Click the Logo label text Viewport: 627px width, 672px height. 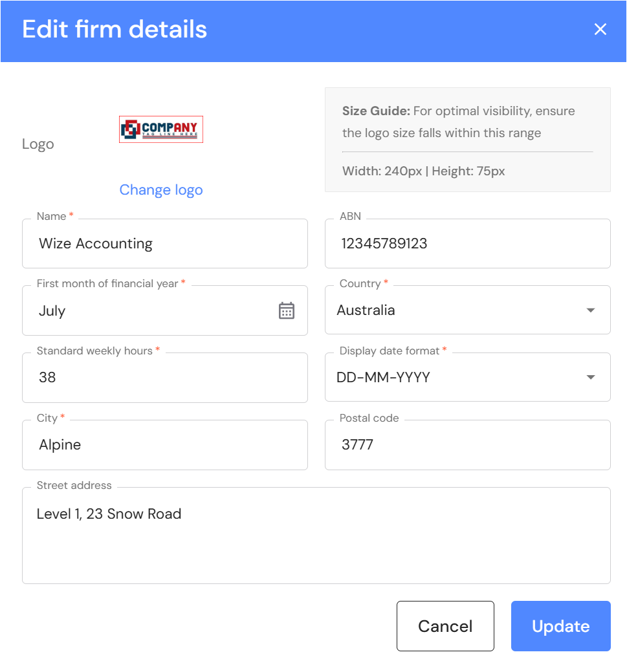click(x=38, y=144)
